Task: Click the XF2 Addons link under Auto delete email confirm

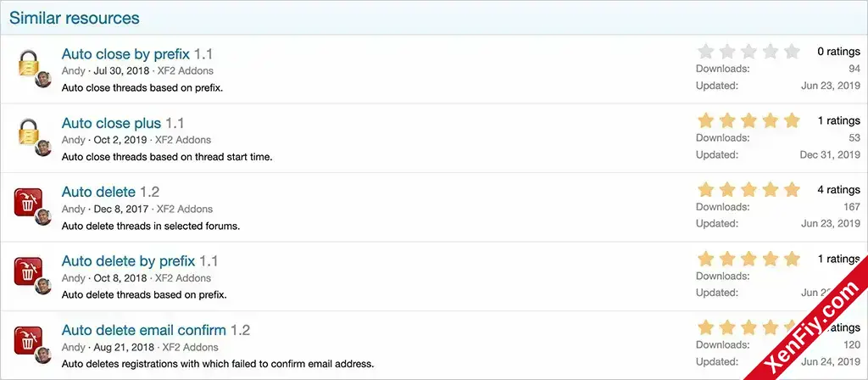Action: [191, 347]
